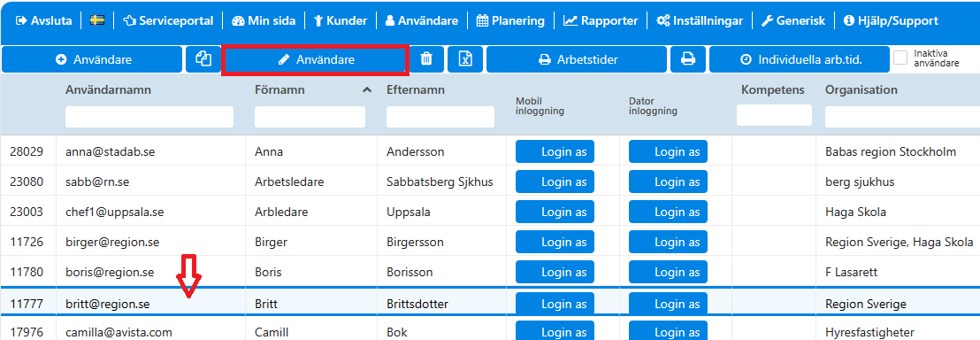The image size is (980, 340).
Task: Toggle the Inaktiva användare checkbox
Action: 900,58
